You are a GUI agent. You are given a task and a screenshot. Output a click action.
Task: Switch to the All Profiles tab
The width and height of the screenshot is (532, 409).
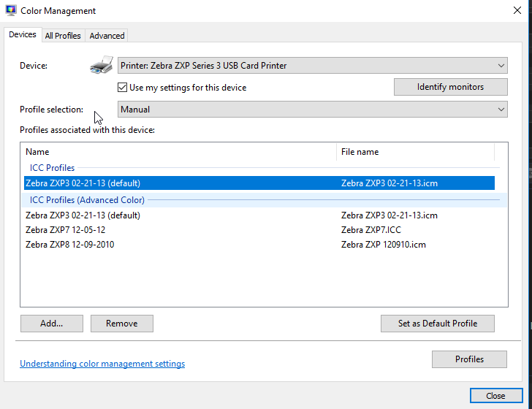coord(63,36)
